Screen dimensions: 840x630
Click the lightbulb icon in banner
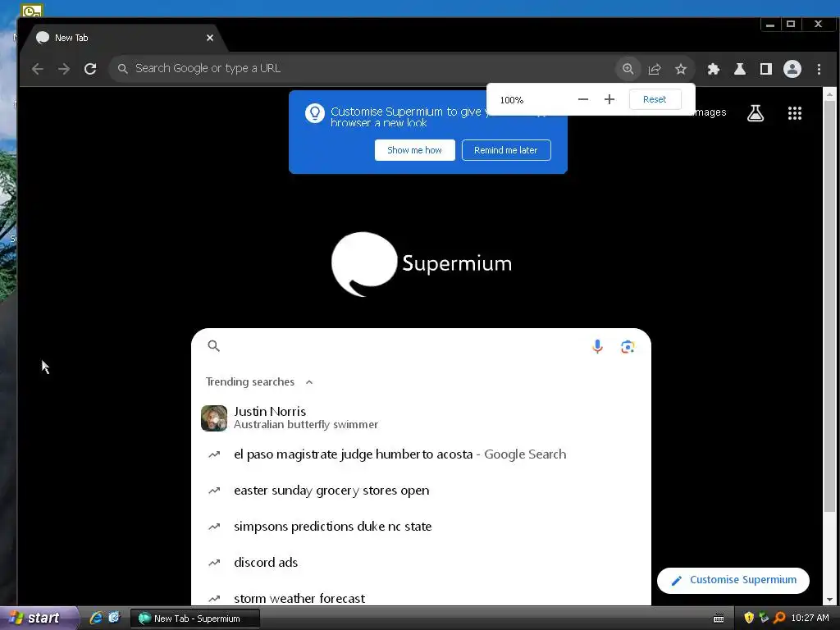(314, 113)
